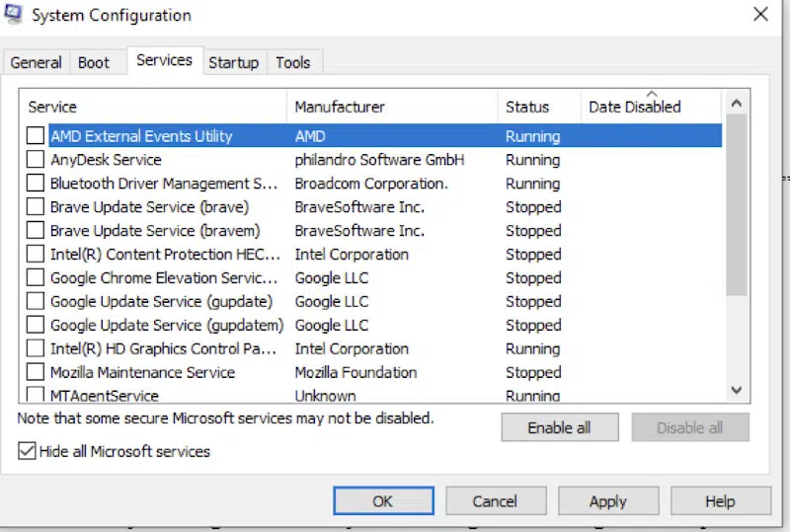The image size is (790, 532).
Task: Uncheck Hide all Microsoft services
Action: pos(27,451)
